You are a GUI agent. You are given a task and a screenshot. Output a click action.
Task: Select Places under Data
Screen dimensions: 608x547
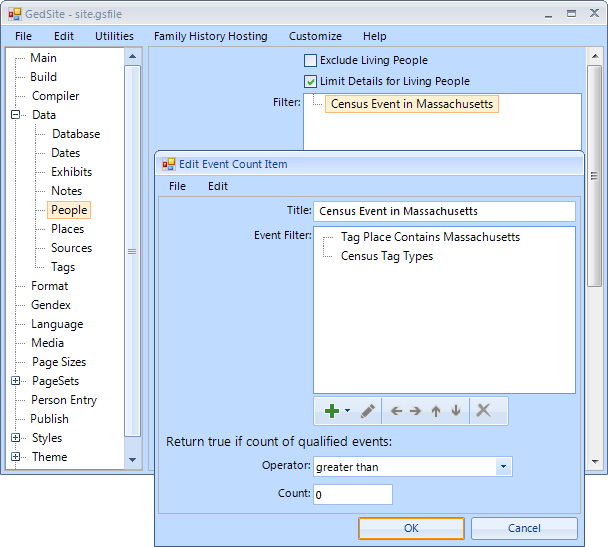point(67,229)
